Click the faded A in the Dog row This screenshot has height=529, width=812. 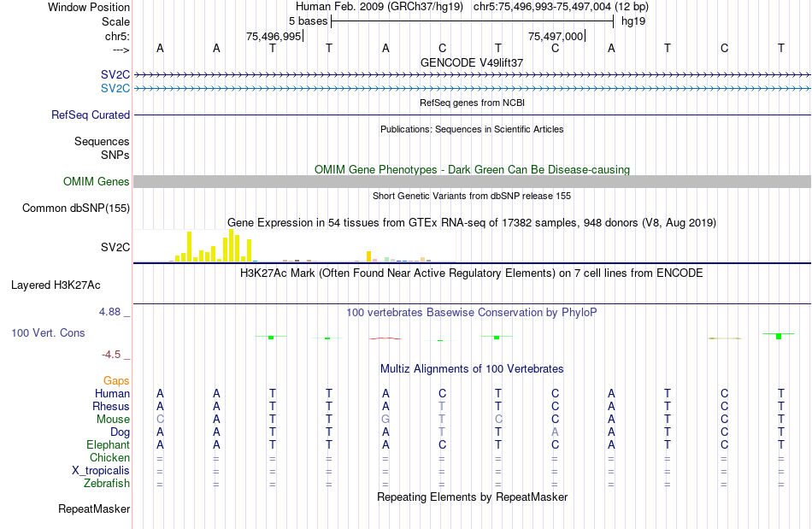[555, 432]
